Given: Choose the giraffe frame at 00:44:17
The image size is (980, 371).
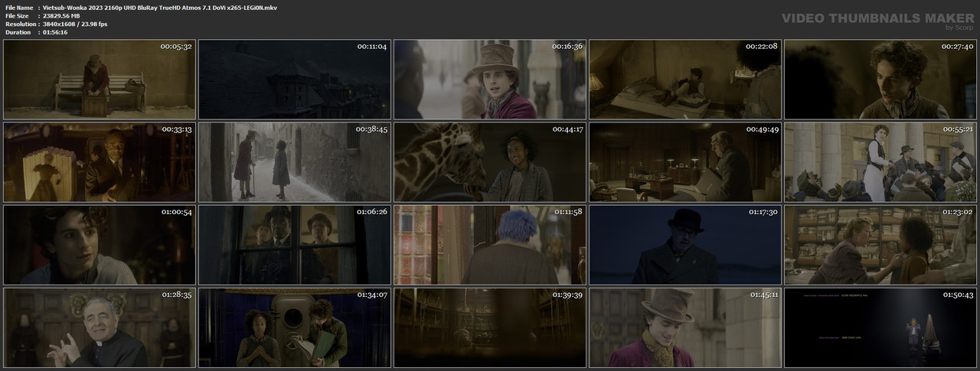Looking at the screenshot, I should (490, 162).
